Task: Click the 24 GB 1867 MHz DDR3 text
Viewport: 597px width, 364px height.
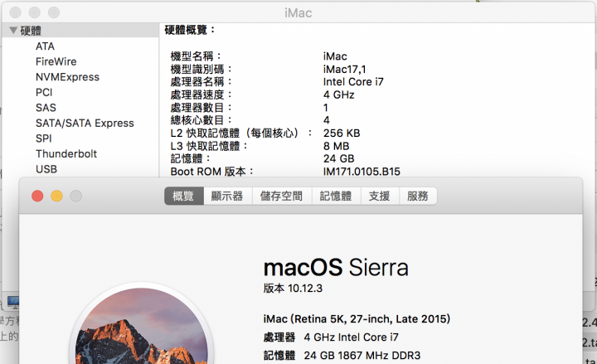Action: 362,355
